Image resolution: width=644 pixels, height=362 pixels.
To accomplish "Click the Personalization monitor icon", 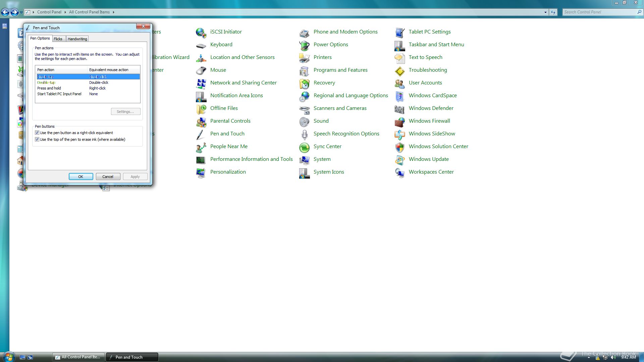I will point(201,173).
